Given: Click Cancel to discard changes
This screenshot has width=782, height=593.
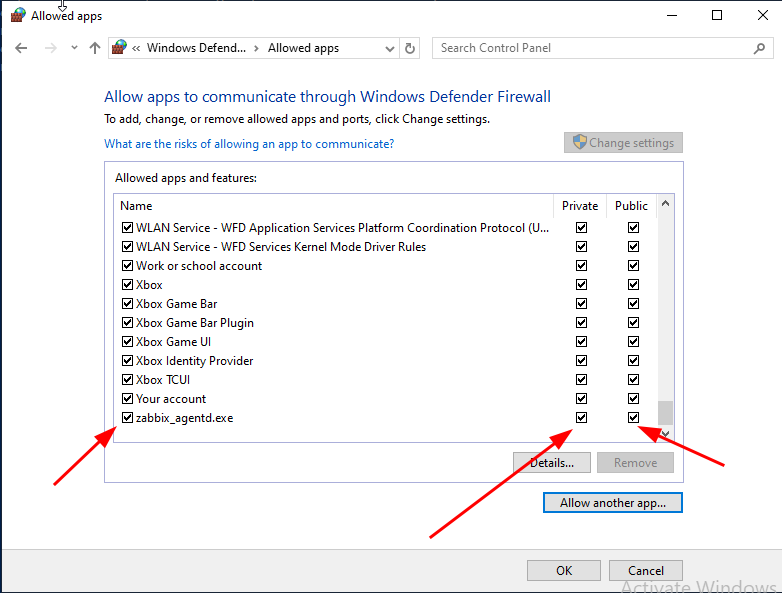Looking at the screenshot, I should pos(646,571).
